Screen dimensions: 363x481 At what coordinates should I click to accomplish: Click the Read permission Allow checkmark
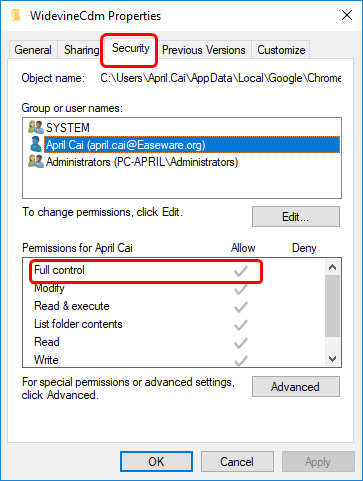coord(241,343)
